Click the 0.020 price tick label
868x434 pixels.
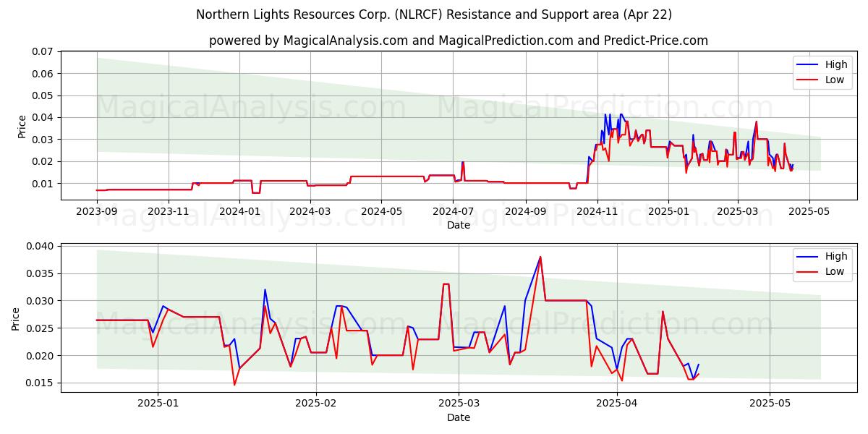[x=41, y=356]
